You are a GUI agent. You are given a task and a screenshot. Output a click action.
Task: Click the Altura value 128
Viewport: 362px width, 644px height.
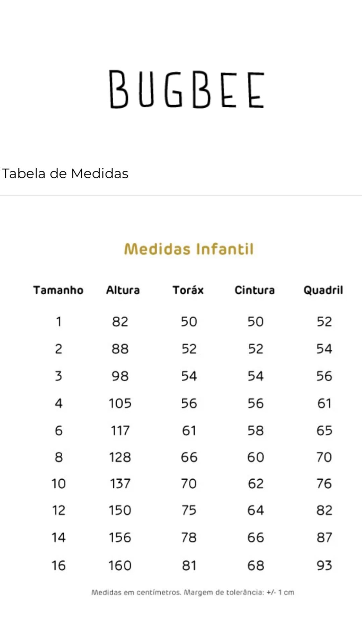(120, 457)
